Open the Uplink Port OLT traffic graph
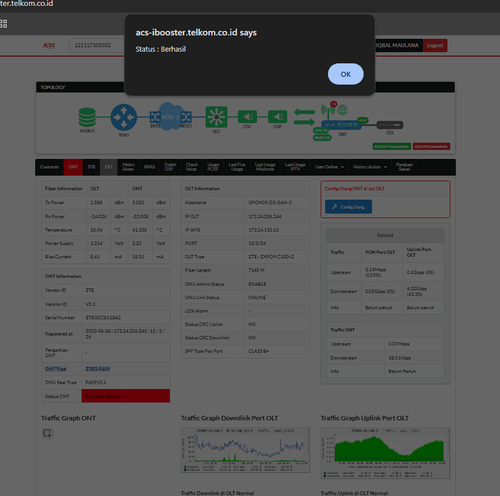 (385, 453)
